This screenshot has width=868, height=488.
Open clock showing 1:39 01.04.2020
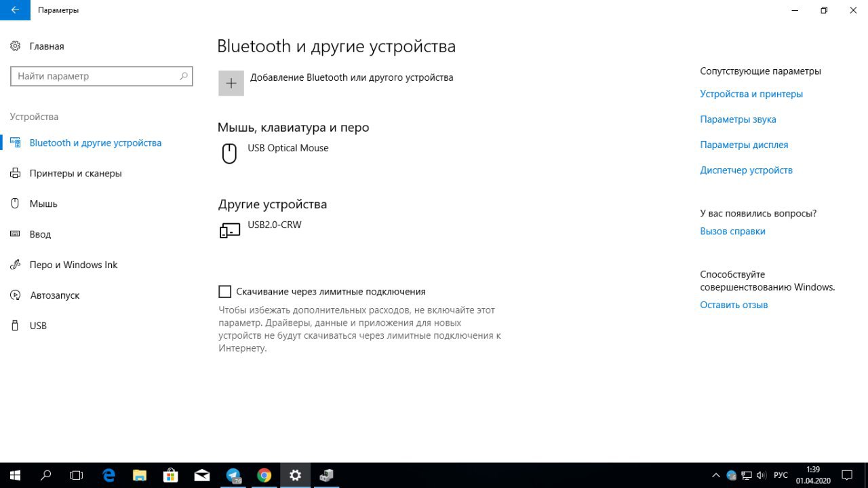pos(813,475)
